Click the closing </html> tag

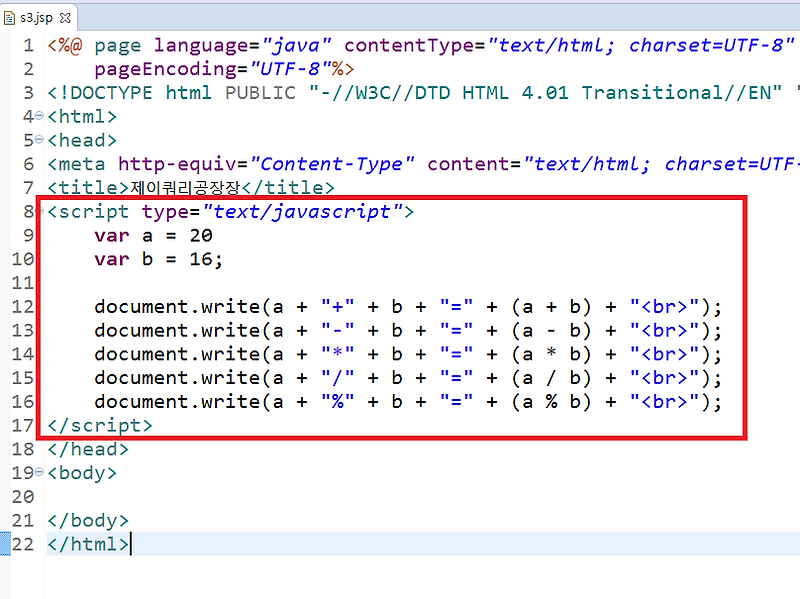click(x=88, y=544)
